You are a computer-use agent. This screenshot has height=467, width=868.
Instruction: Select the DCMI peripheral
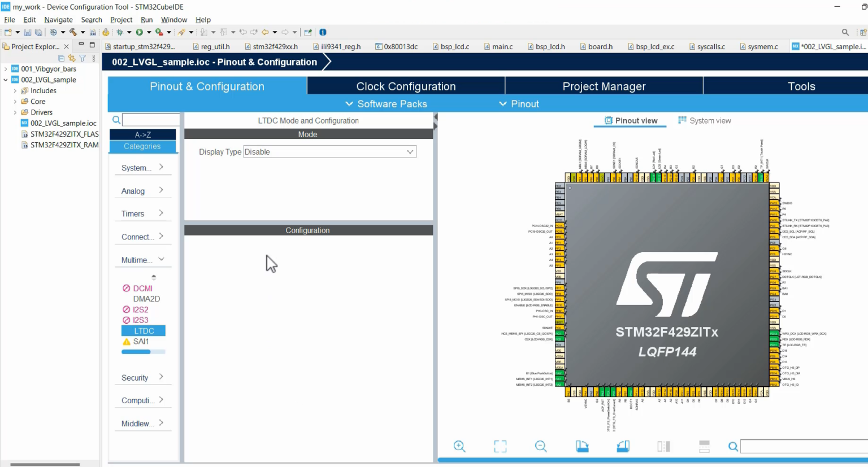142,288
